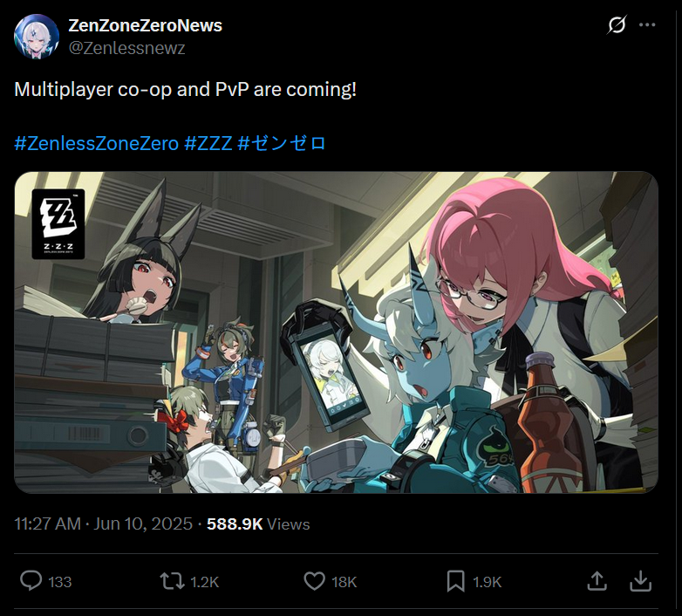Click the 18K likes count

pos(344,582)
